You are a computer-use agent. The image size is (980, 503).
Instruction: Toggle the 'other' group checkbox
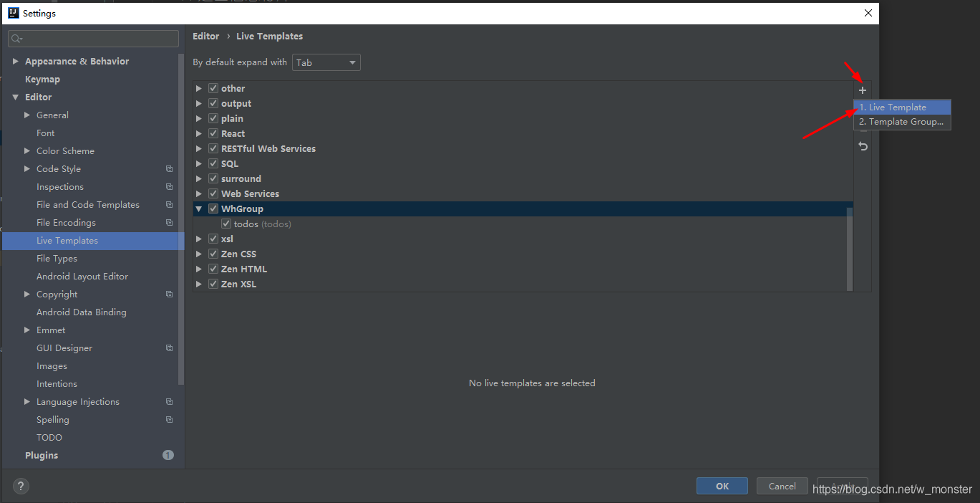coord(213,88)
